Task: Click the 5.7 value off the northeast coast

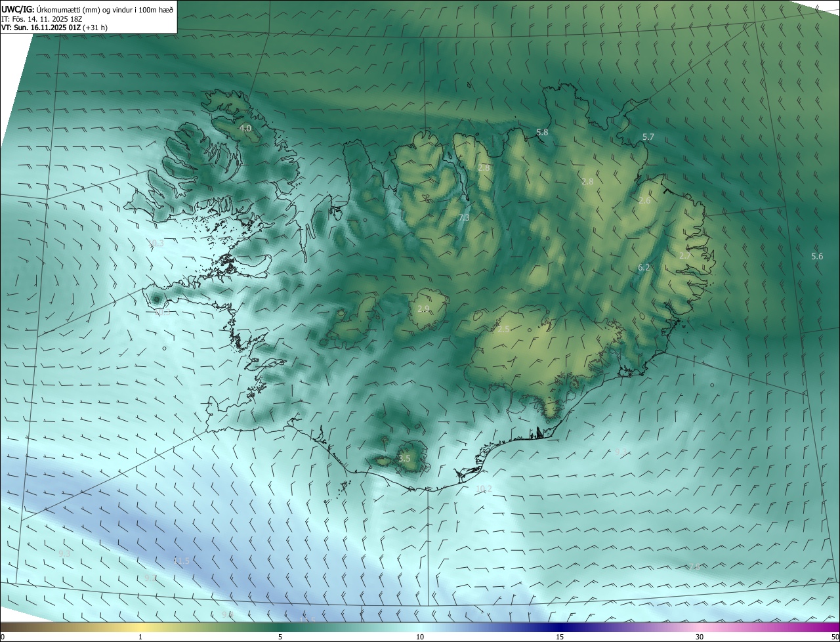Action: tap(648, 137)
